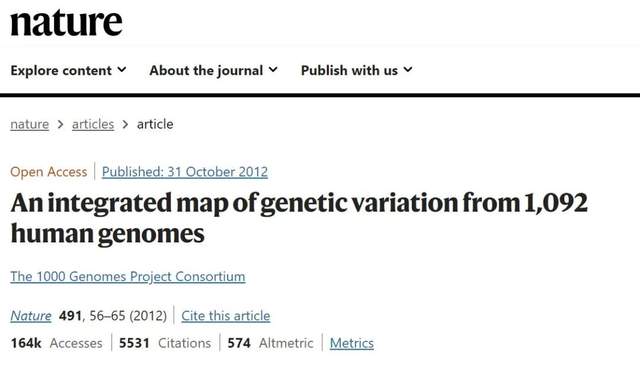640x371 pixels.
Task: Click the nature logo
Action: (66, 23)
